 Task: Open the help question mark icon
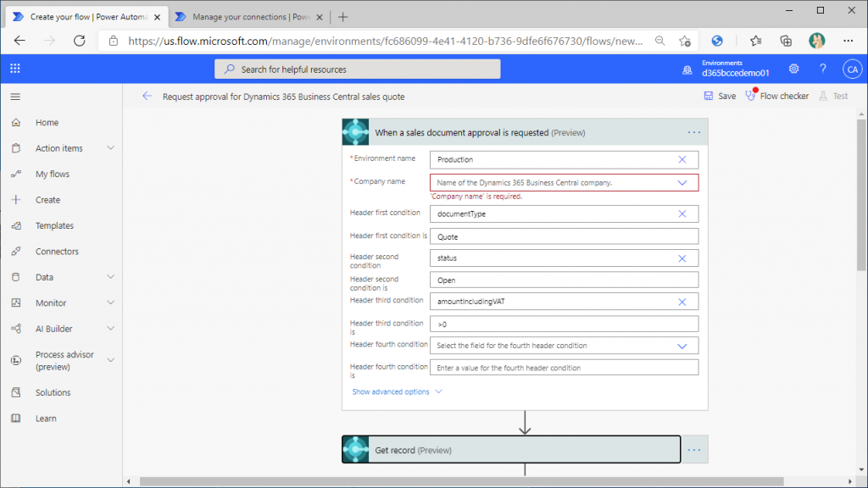coord(822,69)
